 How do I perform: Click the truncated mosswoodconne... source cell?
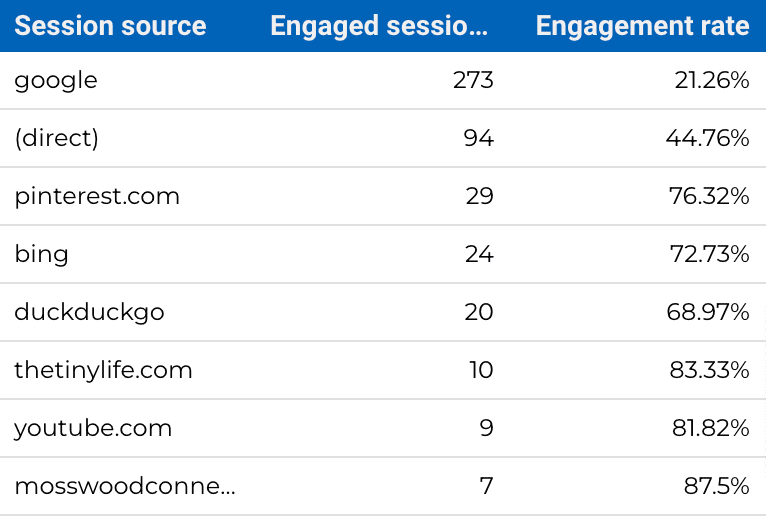tap(125, 486)
